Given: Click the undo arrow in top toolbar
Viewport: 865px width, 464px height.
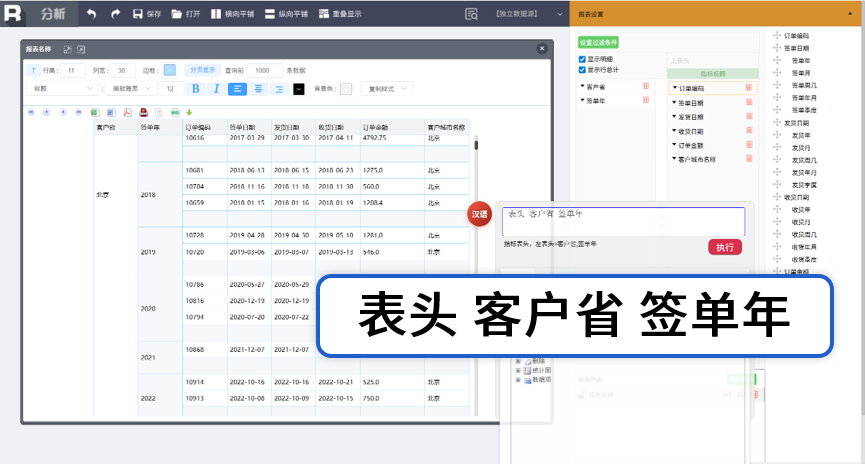Looking at the screenshot, I should tap(92, 14).
